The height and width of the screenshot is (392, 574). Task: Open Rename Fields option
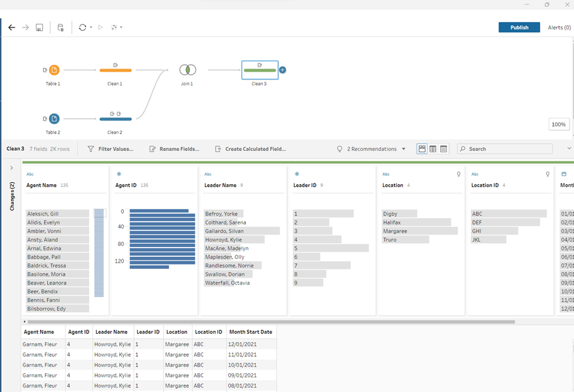(x=174, y=149)
